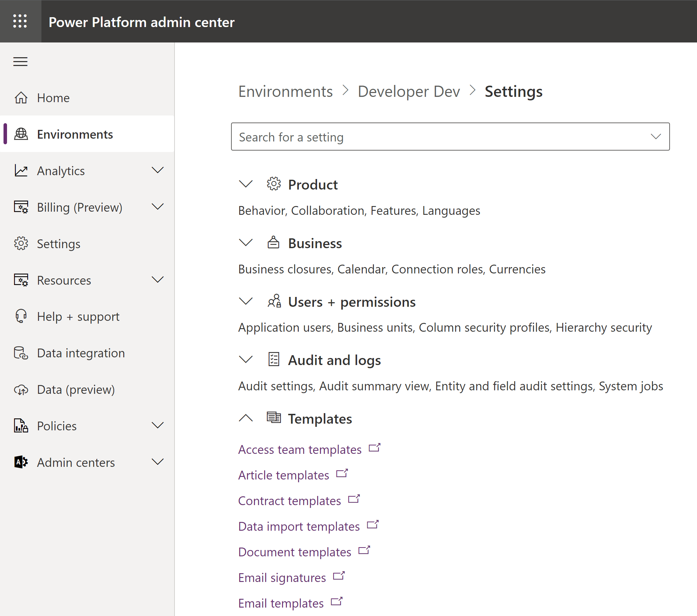Collapse the sidebar using the hamburger icon

pyautogui.click(x=20, y=61)
